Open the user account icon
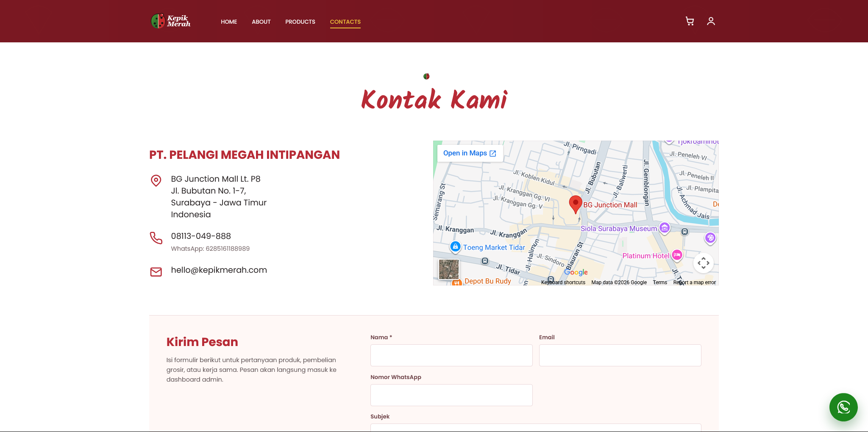The height and width of the screenshot is (432, 868). [x=711, y=21]
